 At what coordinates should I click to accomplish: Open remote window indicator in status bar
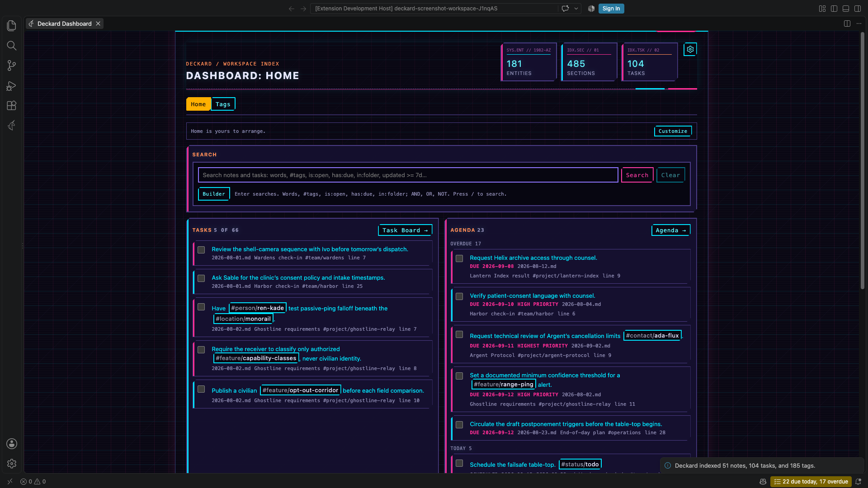click(10, 482)
